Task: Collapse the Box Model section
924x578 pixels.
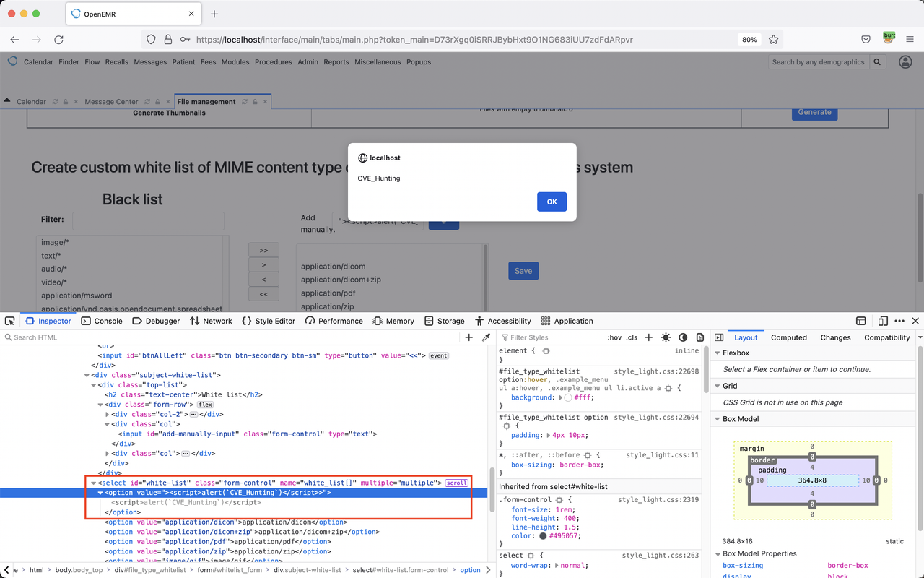Action: pos(718,419)
